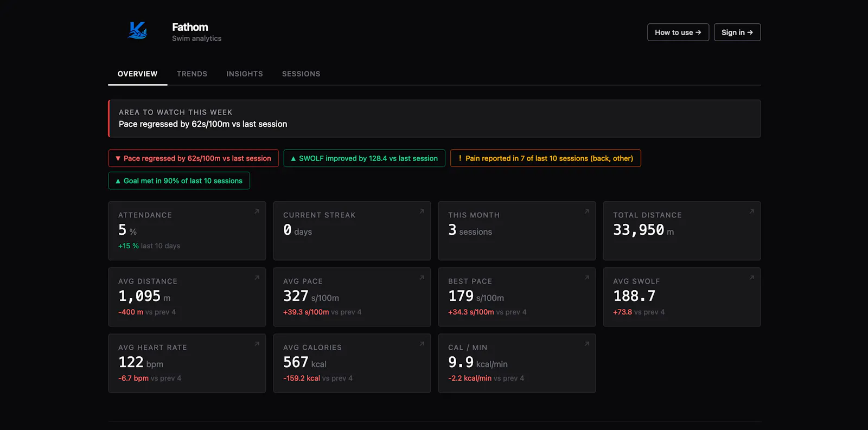Click the Fathom app title

tap(190, 27)
